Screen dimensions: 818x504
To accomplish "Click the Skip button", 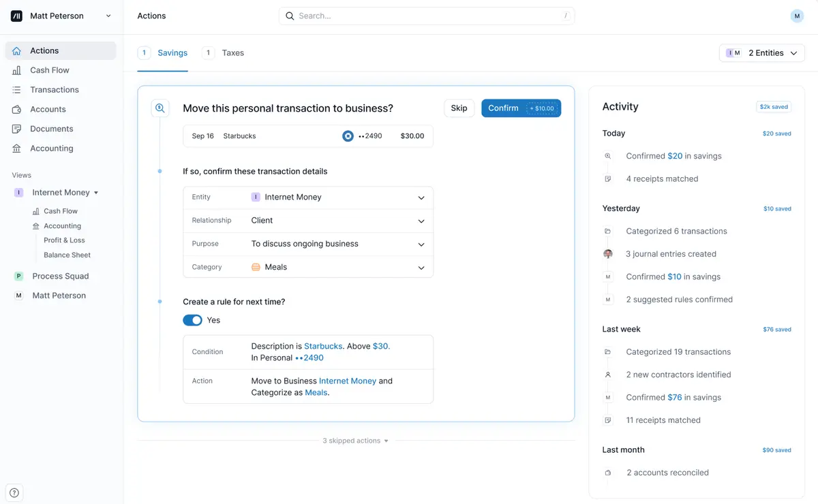I will [x=459, y=108].
